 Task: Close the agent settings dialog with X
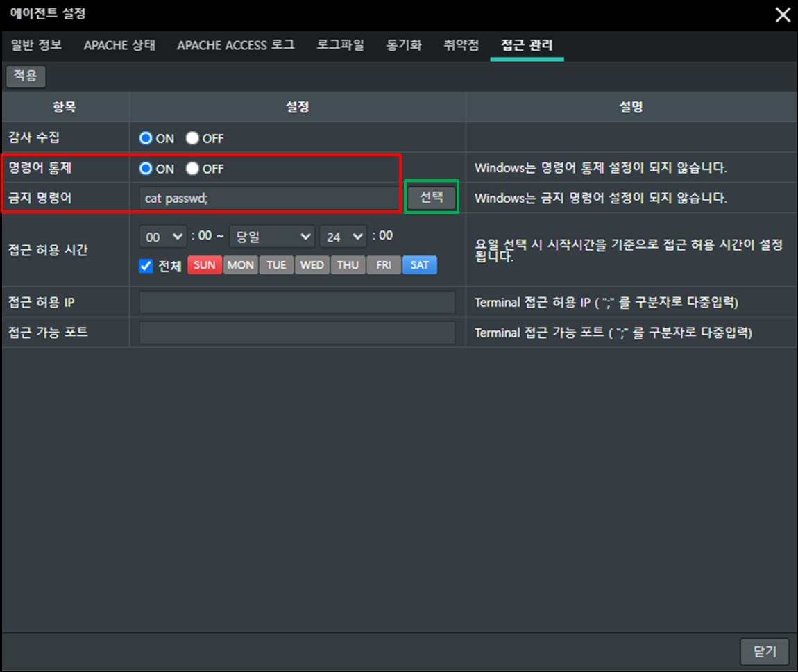(783, 15)
